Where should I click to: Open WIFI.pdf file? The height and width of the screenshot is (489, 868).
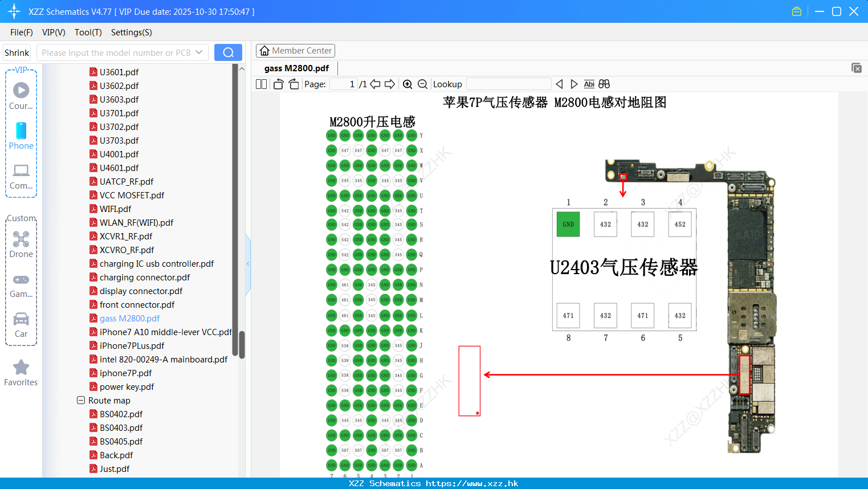point(115,209)
